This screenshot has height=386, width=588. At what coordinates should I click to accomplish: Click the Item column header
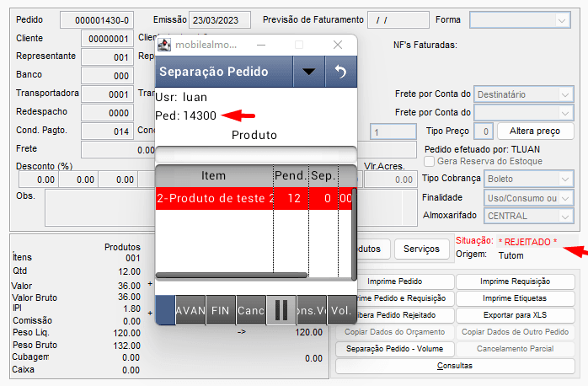pos(214,175)
